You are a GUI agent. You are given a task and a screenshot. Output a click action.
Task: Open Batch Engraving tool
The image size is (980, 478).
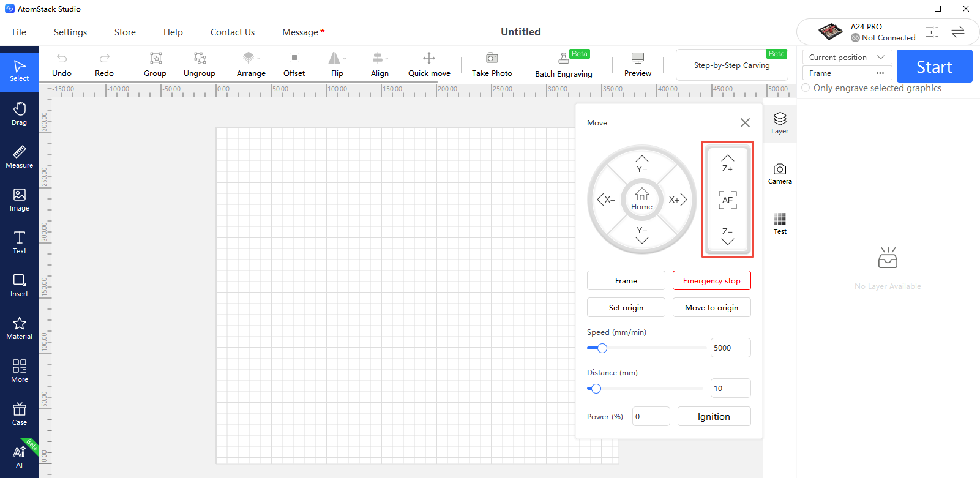pyautogui.click(x=564, y=64)
